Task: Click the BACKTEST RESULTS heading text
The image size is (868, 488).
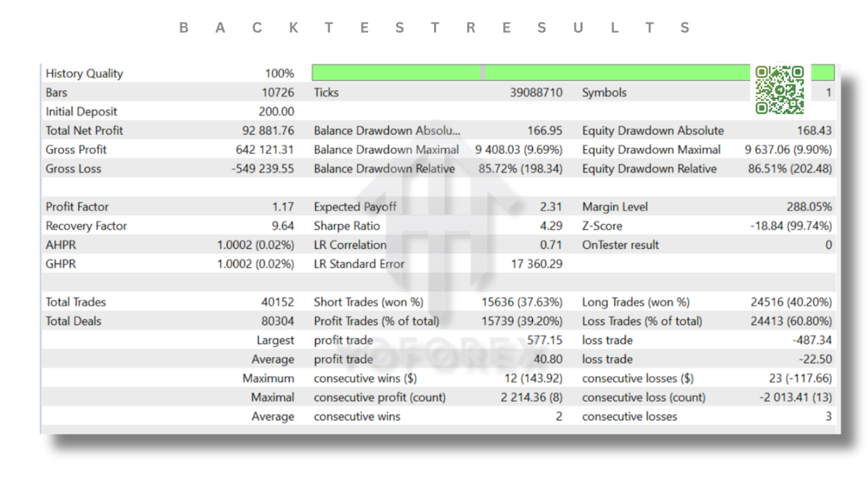Action: [x=434, y=28]
